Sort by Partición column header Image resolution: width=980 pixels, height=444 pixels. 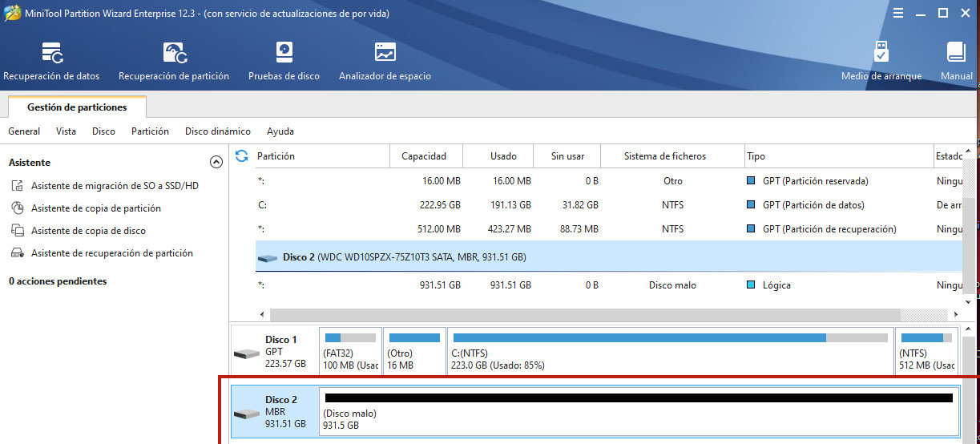(x=322, y=156)
